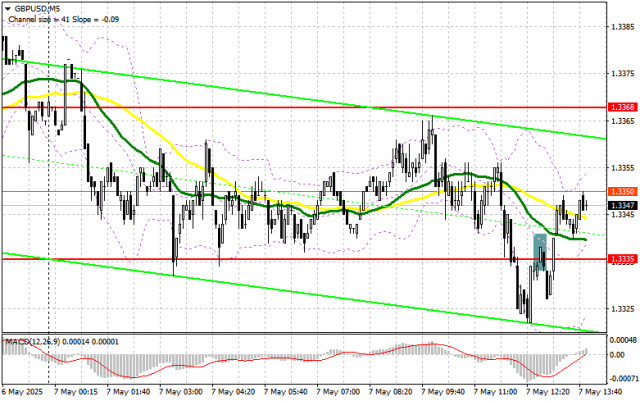The height and width of the screenshot is (401, 640).
Task: Click the 6 May 2025 date label
Action: 22,392
